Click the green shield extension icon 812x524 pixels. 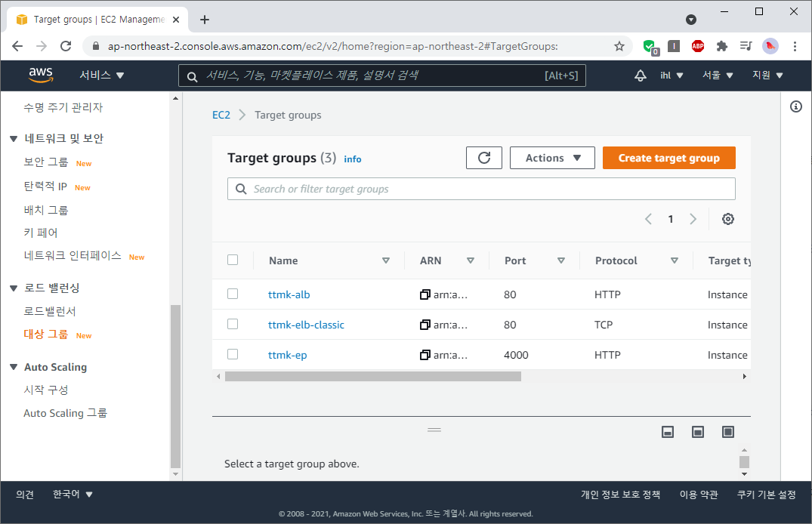650,47
